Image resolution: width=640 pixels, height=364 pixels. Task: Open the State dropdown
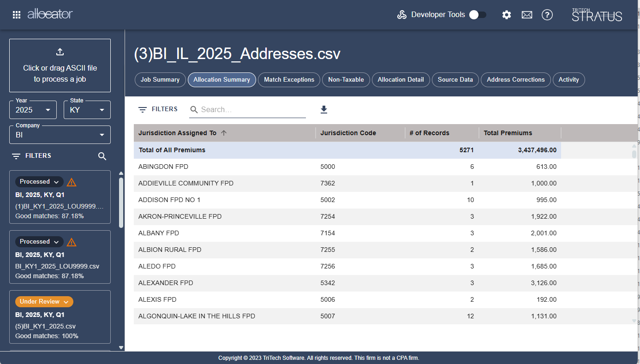click(x=87, y=110)
